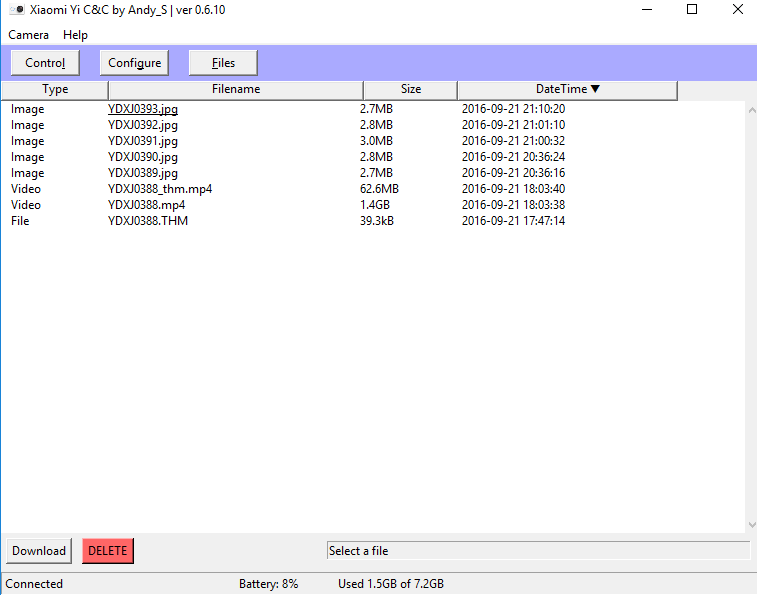Click the red DELETE button
The image size is (757, 595).
point(108,551)
